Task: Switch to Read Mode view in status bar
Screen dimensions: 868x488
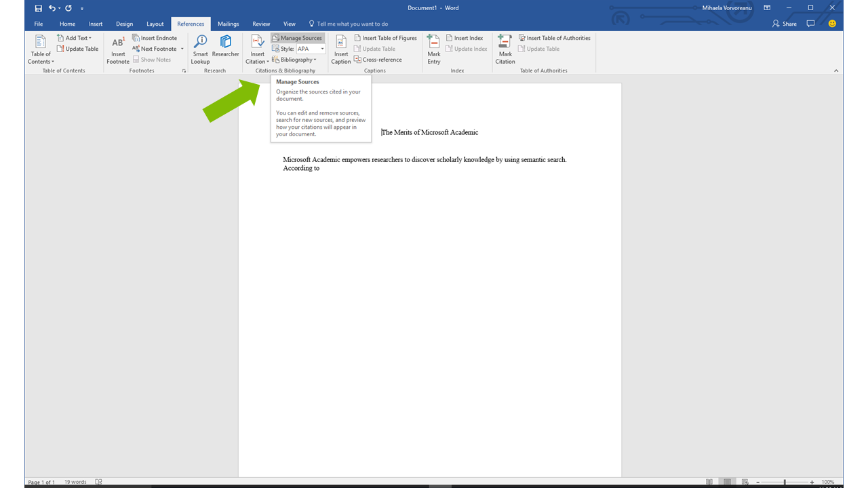Action: click(x=709, y=482)
